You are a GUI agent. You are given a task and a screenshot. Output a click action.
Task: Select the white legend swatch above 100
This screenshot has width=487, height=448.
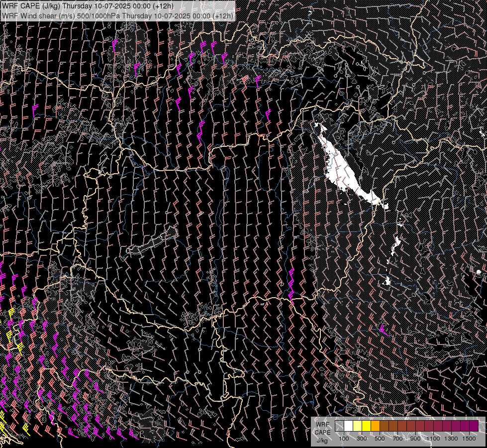click(348, 426)
